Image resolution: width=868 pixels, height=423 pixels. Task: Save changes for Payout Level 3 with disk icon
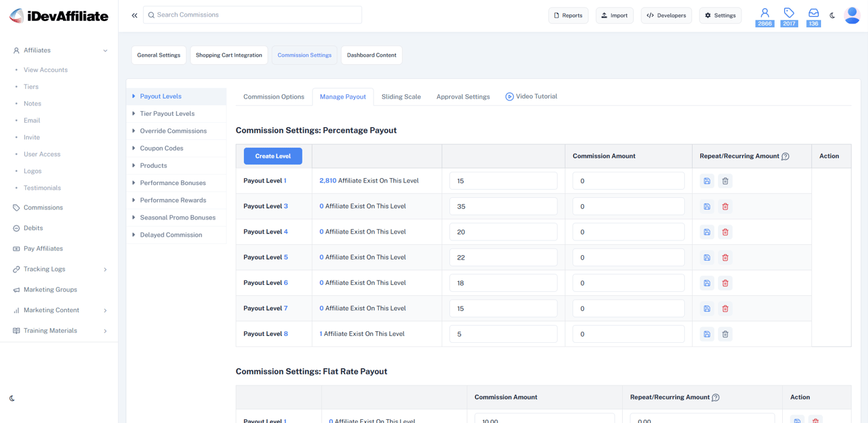pos(707,206)
